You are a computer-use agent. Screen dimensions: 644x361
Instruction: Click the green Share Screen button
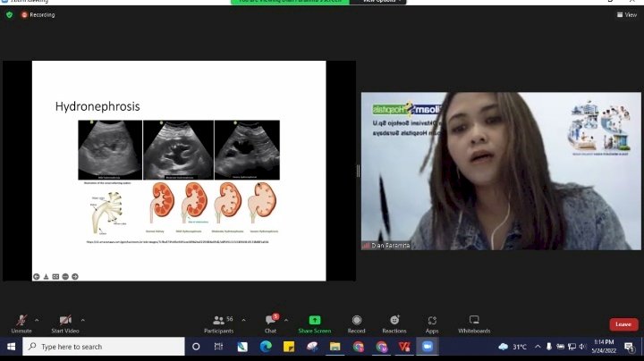[x=315, y=323]
